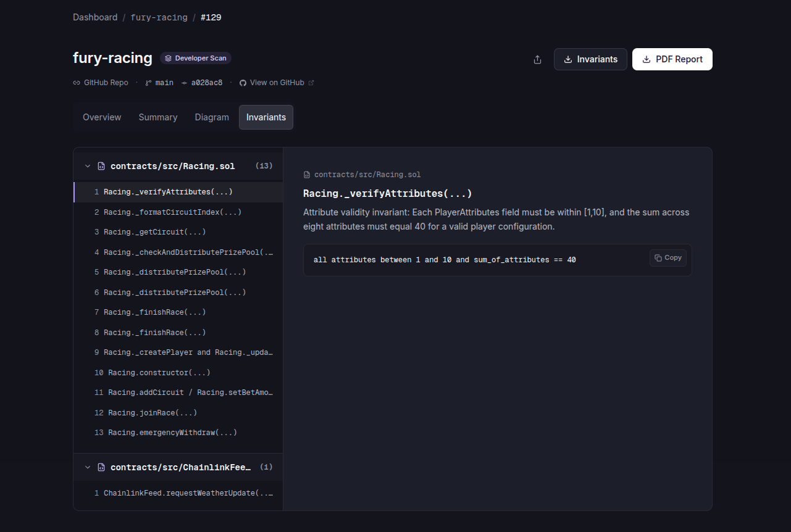Click the contracts/src/Racing.sol path in detail panel
The width and height of the screenshot is (791, 532).
coord(367,175)
